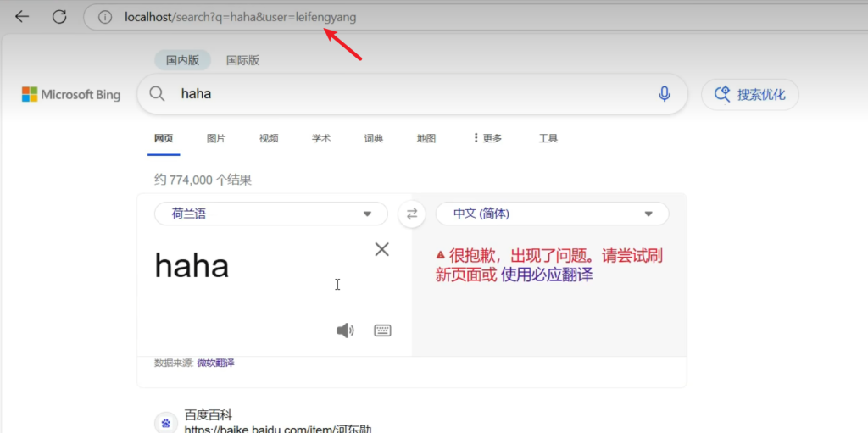Switch to 国内版 toggle
Screen dimensions: 868x433
pyautogui.click(x=182, y=60)
